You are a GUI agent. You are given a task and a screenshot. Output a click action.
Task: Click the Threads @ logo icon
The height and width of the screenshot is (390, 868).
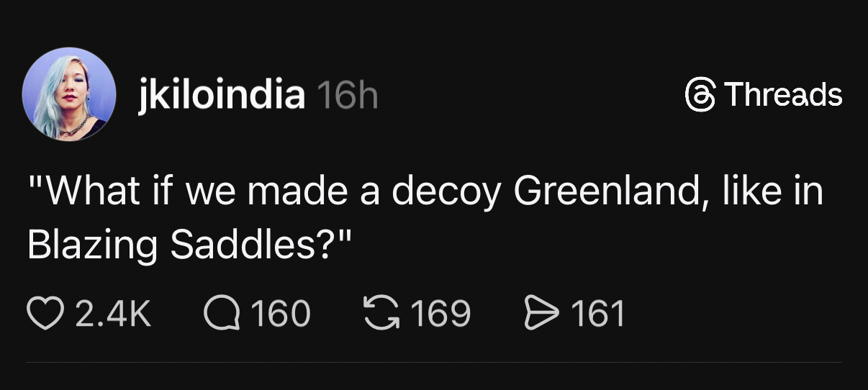698,94
